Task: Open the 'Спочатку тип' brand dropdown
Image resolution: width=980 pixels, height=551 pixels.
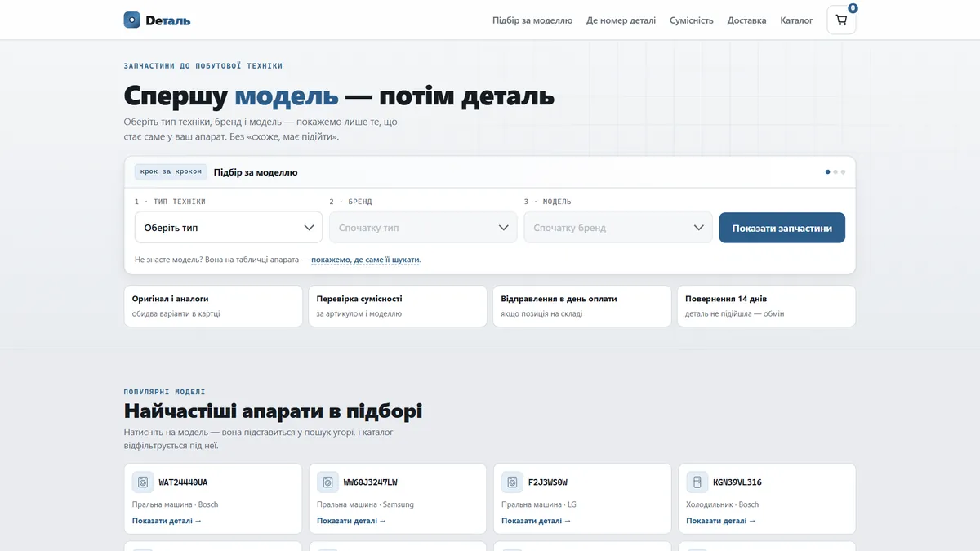Action: click(423, 228)
